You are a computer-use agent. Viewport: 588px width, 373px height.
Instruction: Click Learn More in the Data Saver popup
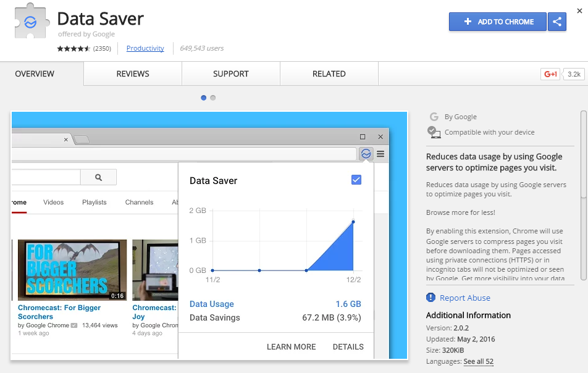coord(292,347)
